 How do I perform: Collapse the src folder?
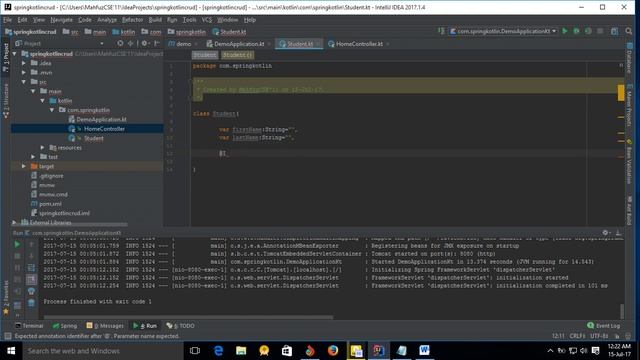pos(24,82)
